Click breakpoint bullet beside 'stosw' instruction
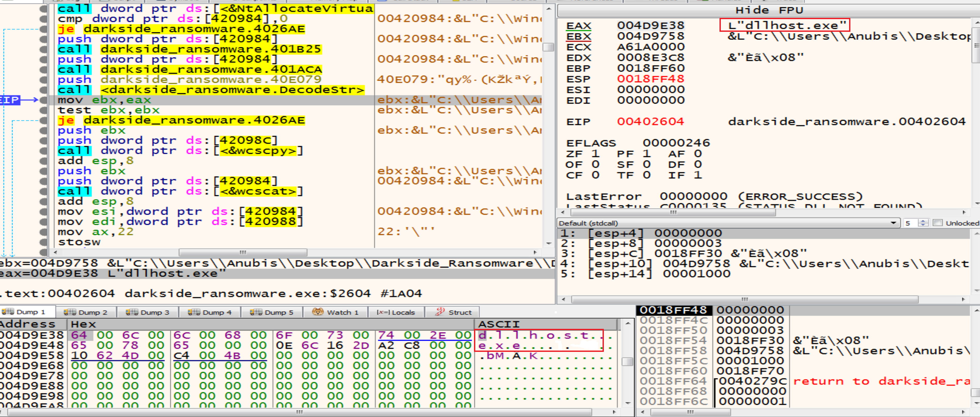Screen dimensions: 980x417 (44, 242)
